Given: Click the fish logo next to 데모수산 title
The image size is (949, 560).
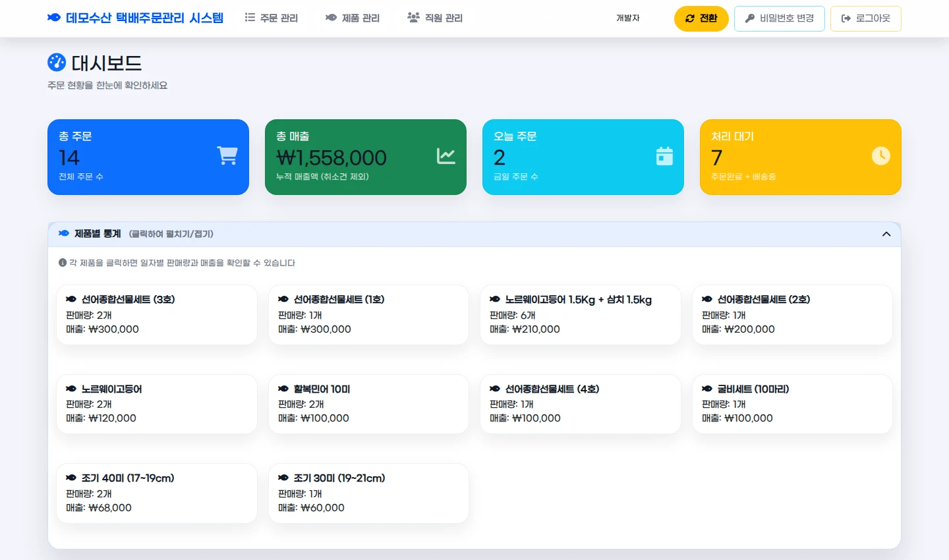Looking at the screenshot, I should [54, 18].
